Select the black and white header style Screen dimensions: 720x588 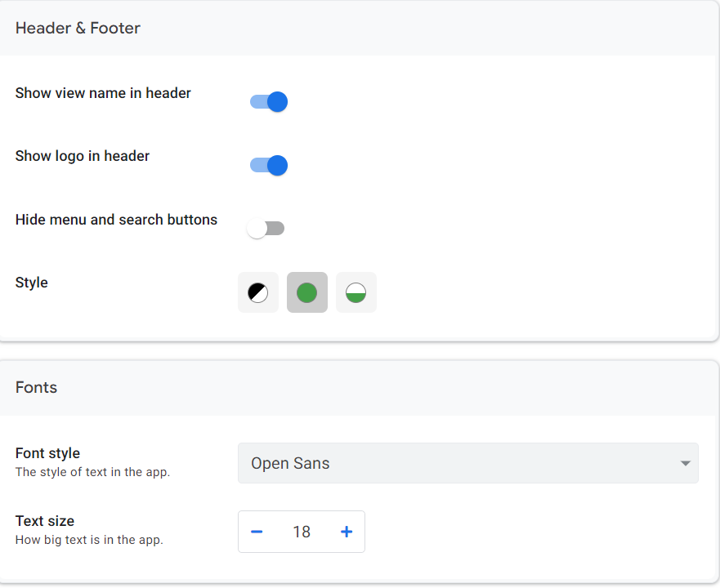pyautogui.click(x=258, y=292)
